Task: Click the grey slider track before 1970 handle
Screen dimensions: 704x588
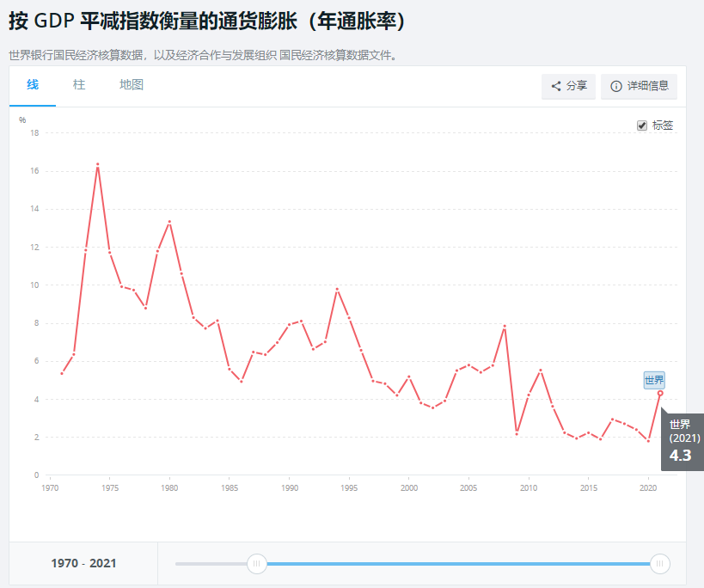Action: (210, 564)
